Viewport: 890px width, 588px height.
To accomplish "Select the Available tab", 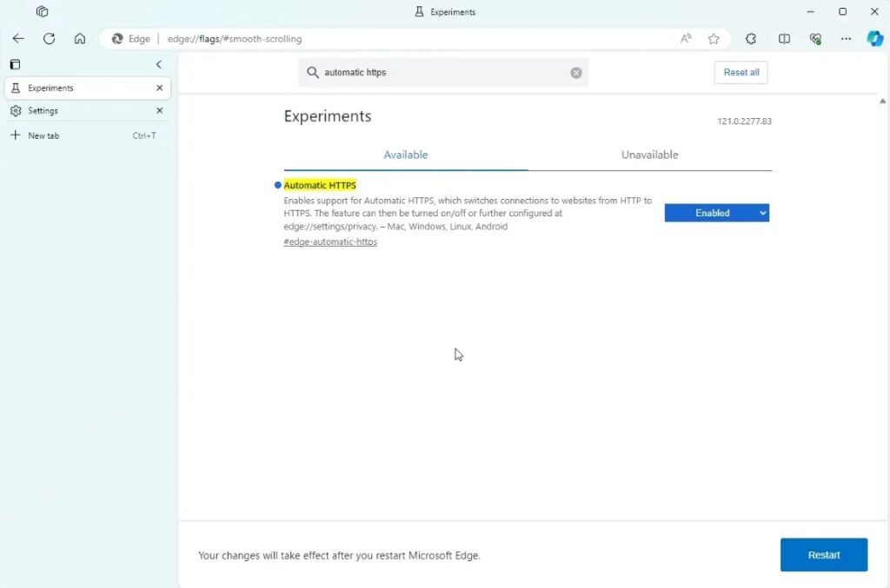I will [x=406, y=155].
